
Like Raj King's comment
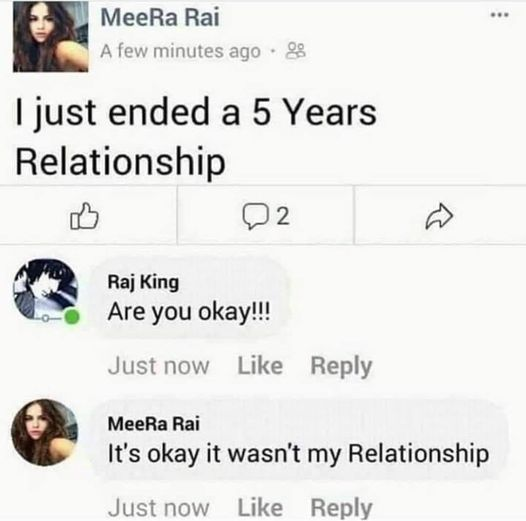(x=260, y=365)
